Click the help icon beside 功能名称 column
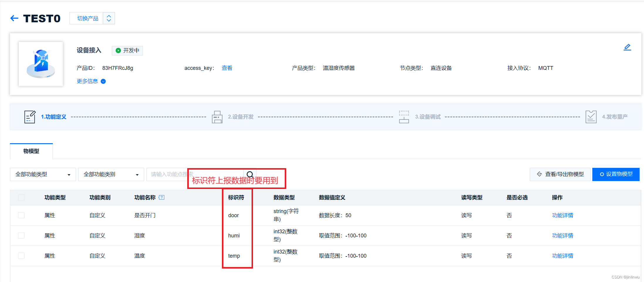This screenshot has width=644, height=282. click(x=162, y=197)
